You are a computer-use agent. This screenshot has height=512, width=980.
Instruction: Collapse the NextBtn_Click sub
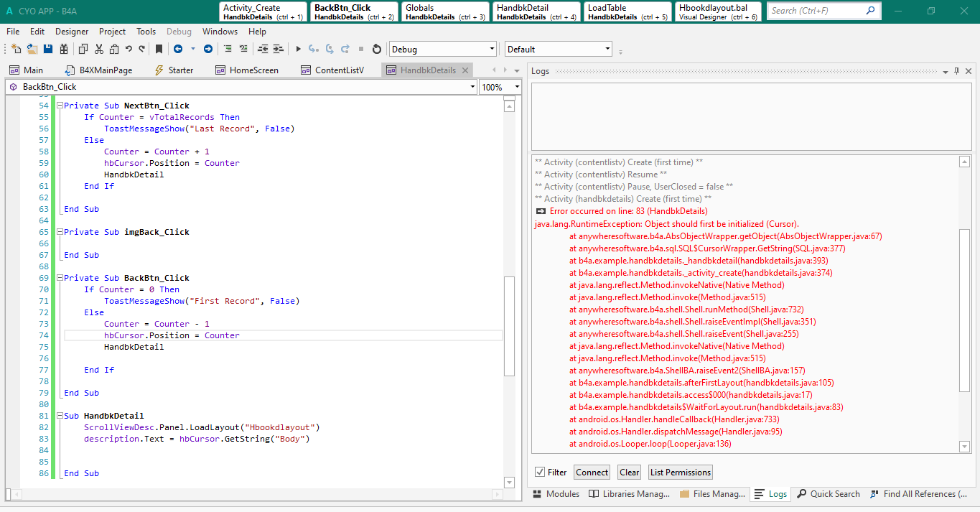(60, 106)
